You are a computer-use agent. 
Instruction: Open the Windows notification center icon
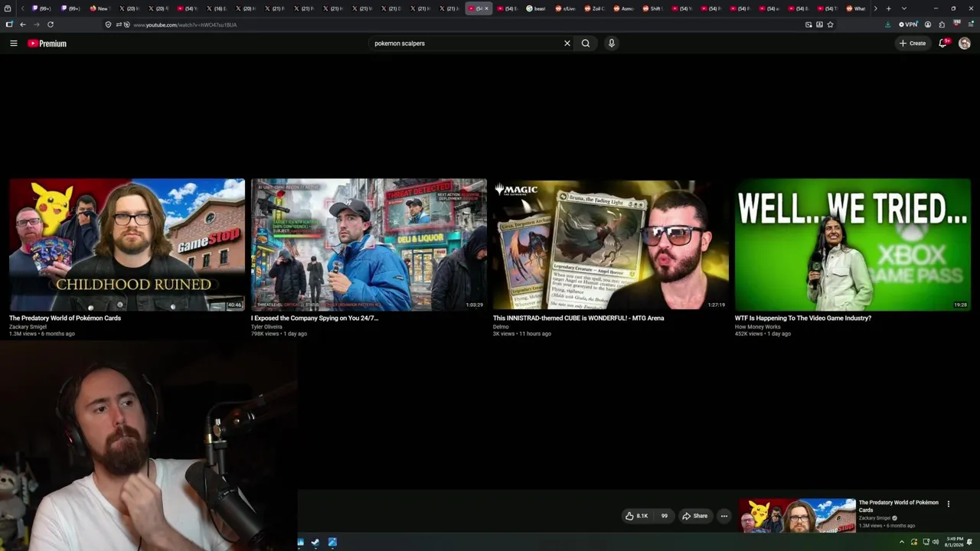pyautogui.click(x=970, y=542)
